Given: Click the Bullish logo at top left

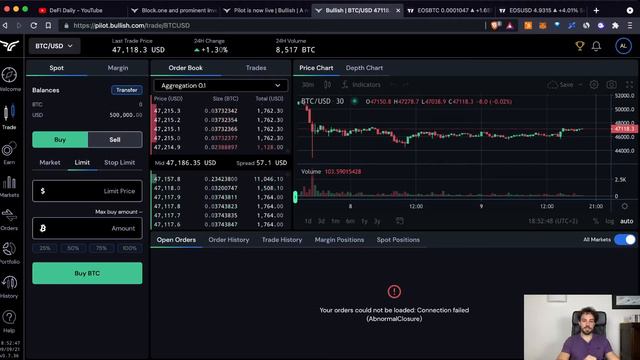Looking at the screenshot, I should coord(10,46).
